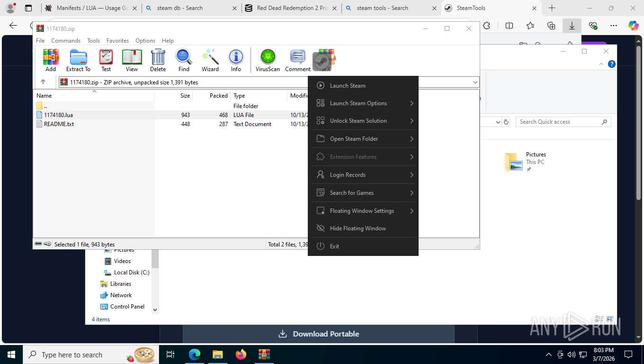This screenshot has width=644, height=364.
Task: Open Commands menu
Action: (66, 41)
